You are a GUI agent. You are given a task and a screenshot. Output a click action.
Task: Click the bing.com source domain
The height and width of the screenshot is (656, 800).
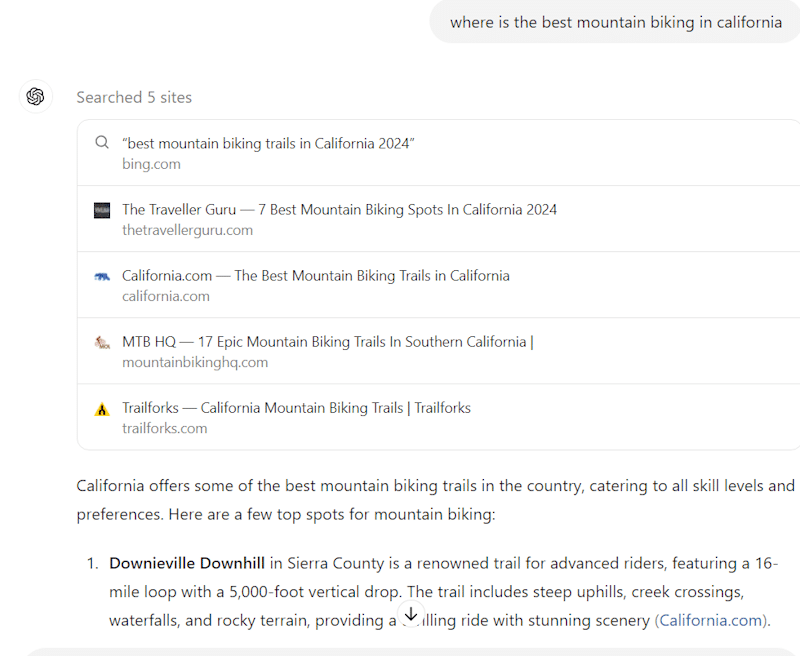pos(152,164)
